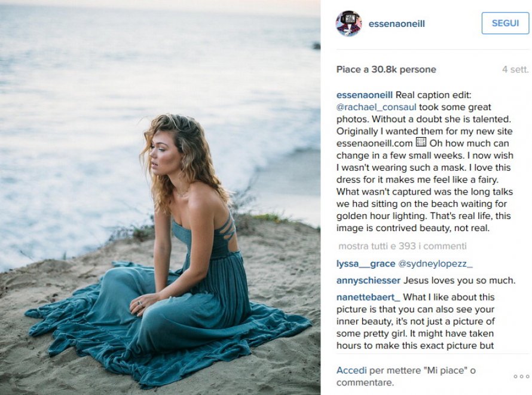Viewport: 532px width, 395px height.
Task: Open nanettebaert_ commenter profile
Action: [x=368, y=297]
